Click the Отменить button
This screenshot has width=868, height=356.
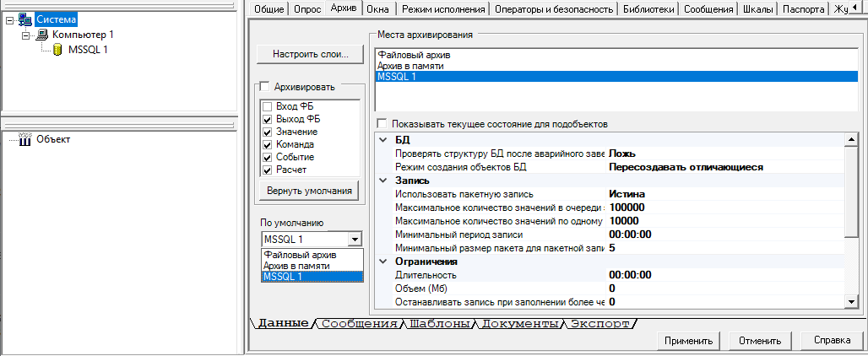point(760,341)
